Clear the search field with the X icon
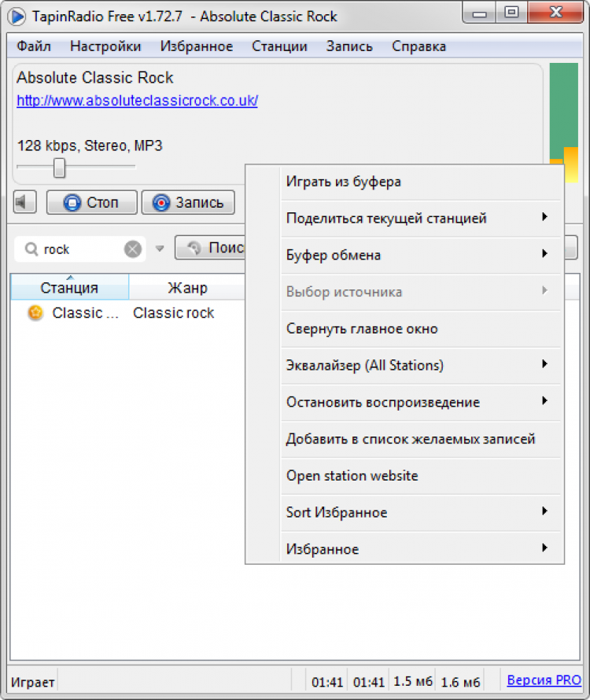Image resolution: width=590 pixels, height=700 pixels. [133, 249]
